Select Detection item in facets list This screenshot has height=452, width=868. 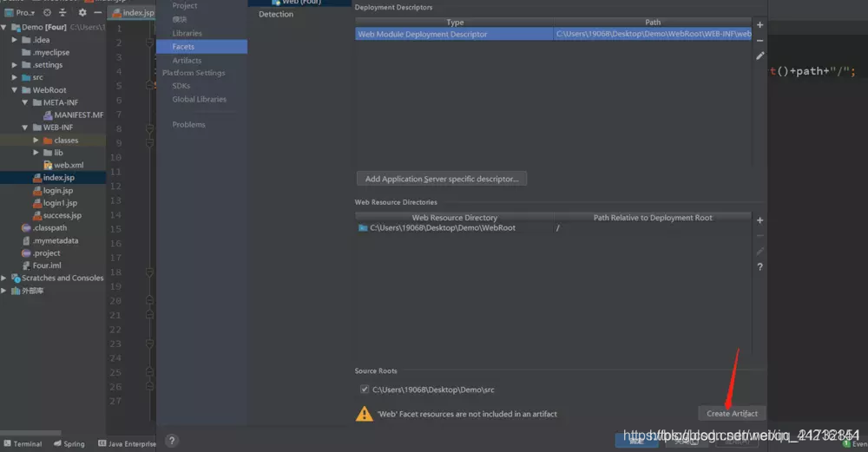point(276,15)
